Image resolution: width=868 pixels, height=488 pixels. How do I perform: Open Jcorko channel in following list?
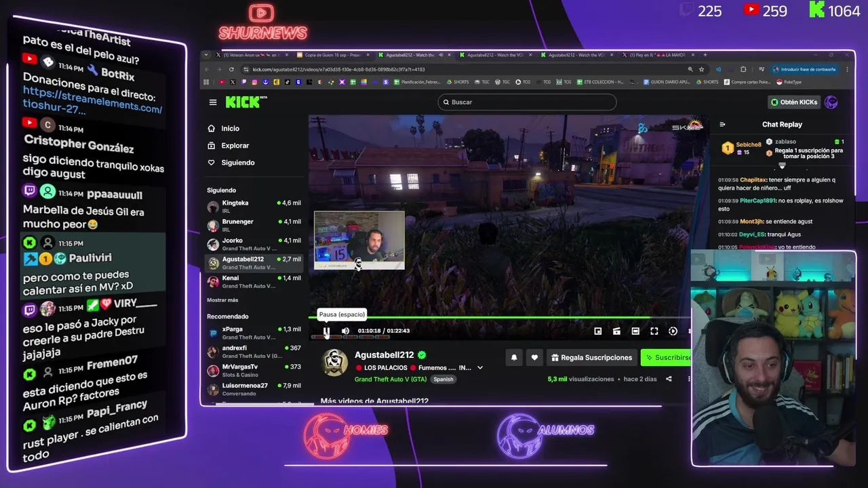tap(254, 244)
